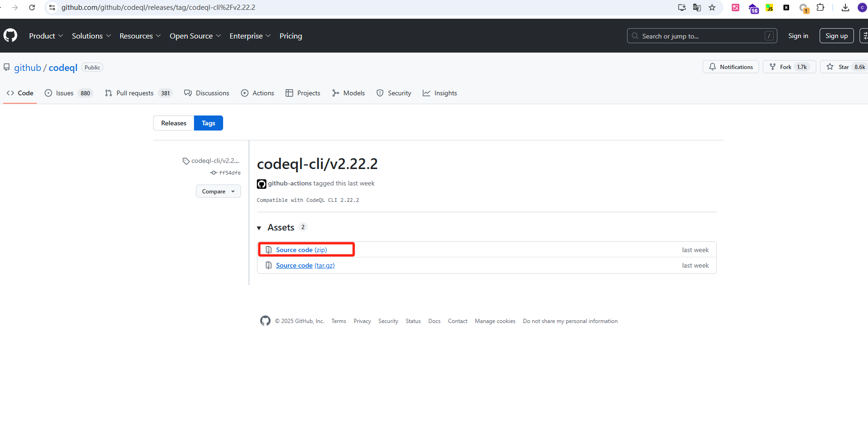
Task: Open the codeql repository name link
Action: (63, 68)
